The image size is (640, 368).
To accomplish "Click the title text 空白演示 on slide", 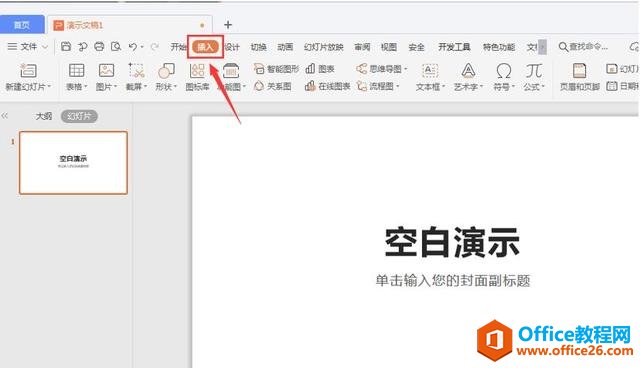I will (452, 242).
